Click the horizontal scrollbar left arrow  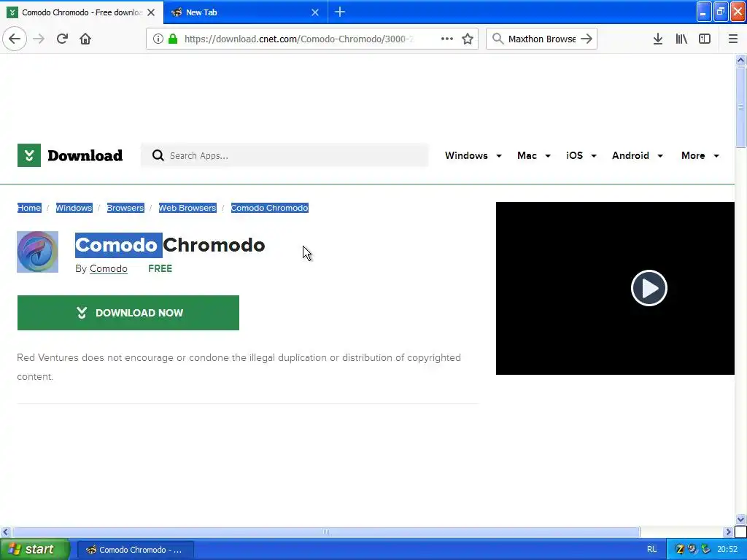pyautogui.click(x=5, y=532)
